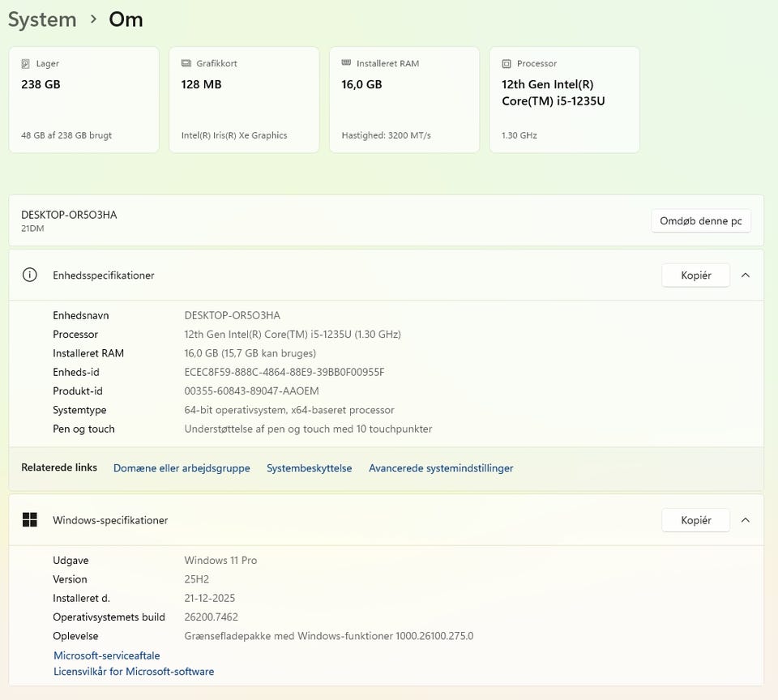Select the 16,0 GB installed RAM card
778x700 pixels.
tap(404, 100)
